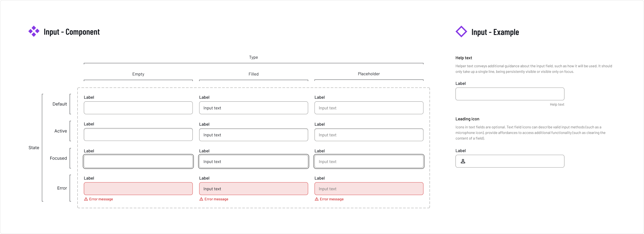Screen dimensions: 644x234
Task: Click the Empty input in the Active row
Action: click(x=138, y=135)
